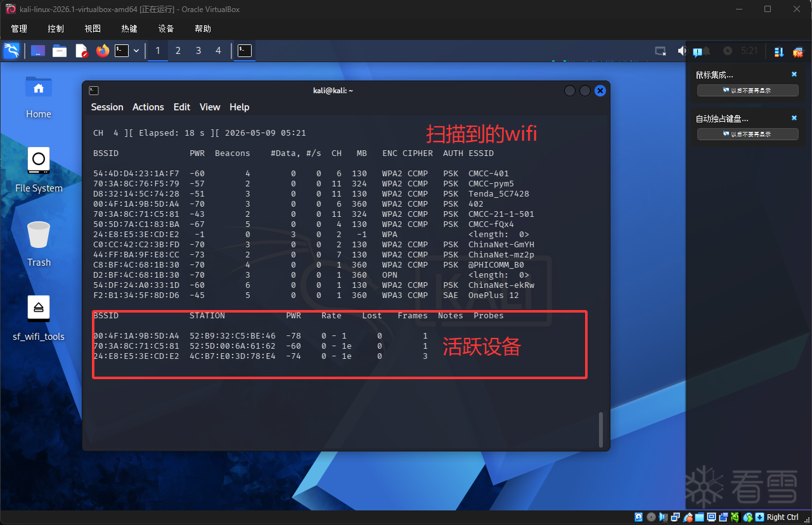Open the terminal View menu
The height and width of the screenshot is (525, 812).
[x=210, y=107]
